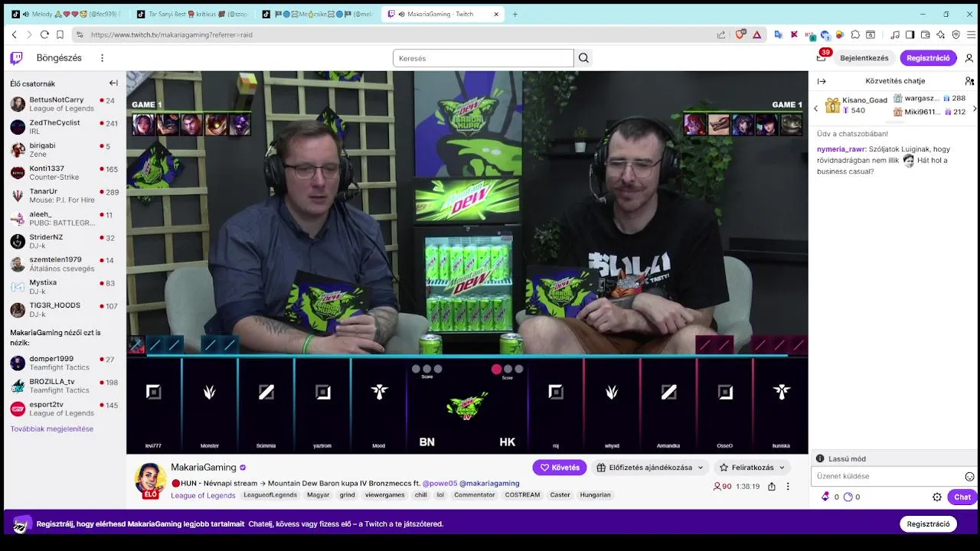Expand Továbbiak megjelenítése list
This screenshot has height=551, width=980.
click(52, 429)
